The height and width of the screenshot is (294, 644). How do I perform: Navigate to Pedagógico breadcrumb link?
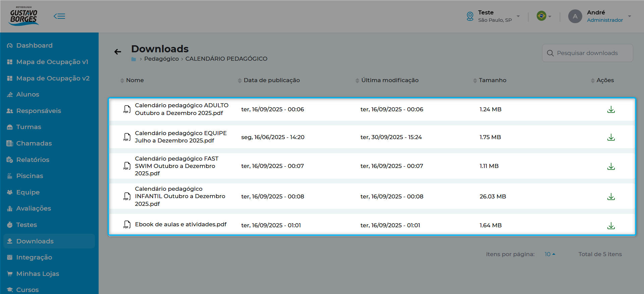pos(161,59)
